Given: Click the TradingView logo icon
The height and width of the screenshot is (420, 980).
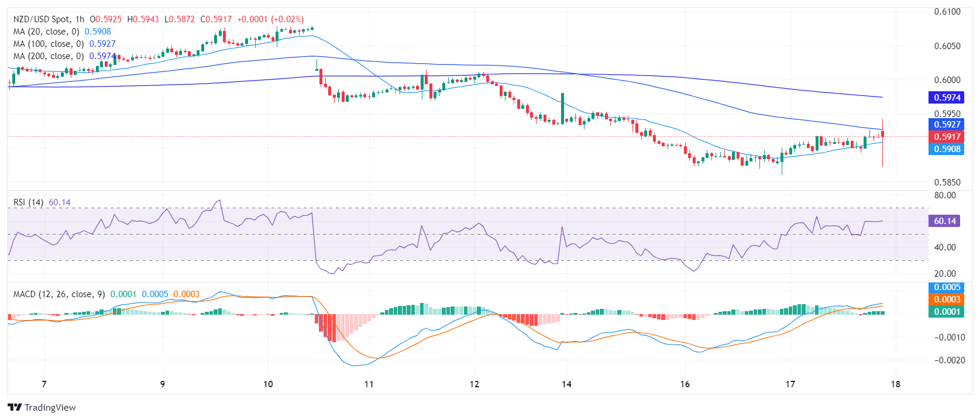Looking at the screenshot, I should pyautogui.click(x=15, y=407).
